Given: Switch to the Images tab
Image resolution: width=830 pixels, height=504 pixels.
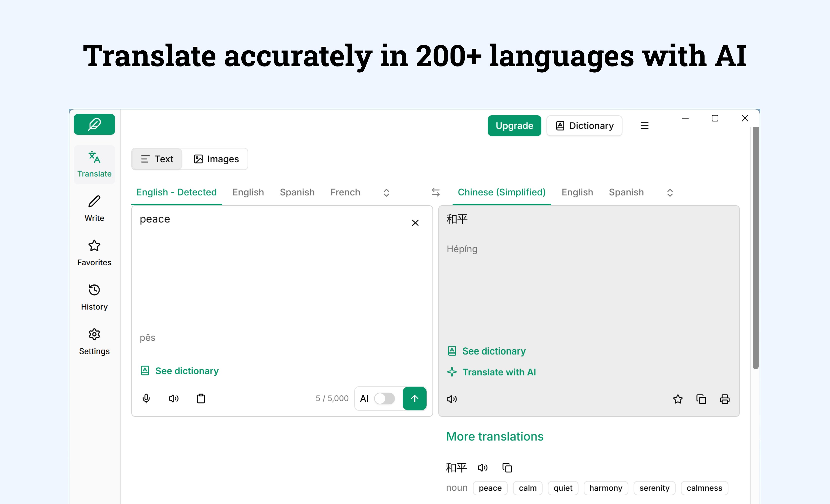Looking at the screenshot, I should click(x=216, y=159).
